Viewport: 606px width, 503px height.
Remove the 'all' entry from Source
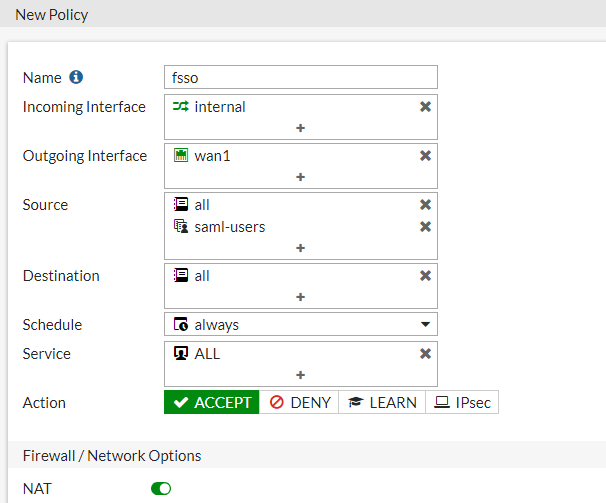click(425, 204)
